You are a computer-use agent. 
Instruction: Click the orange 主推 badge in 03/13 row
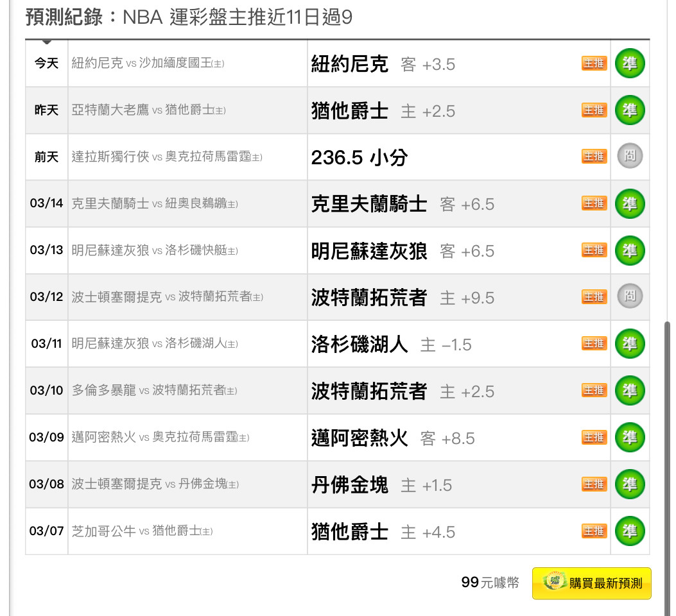click(x=594, y=250)
